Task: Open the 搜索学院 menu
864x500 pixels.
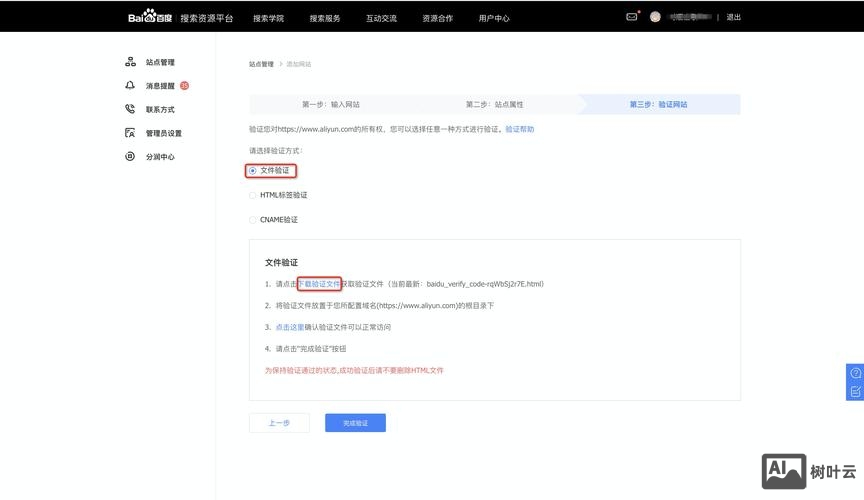Action: (268, 18)
